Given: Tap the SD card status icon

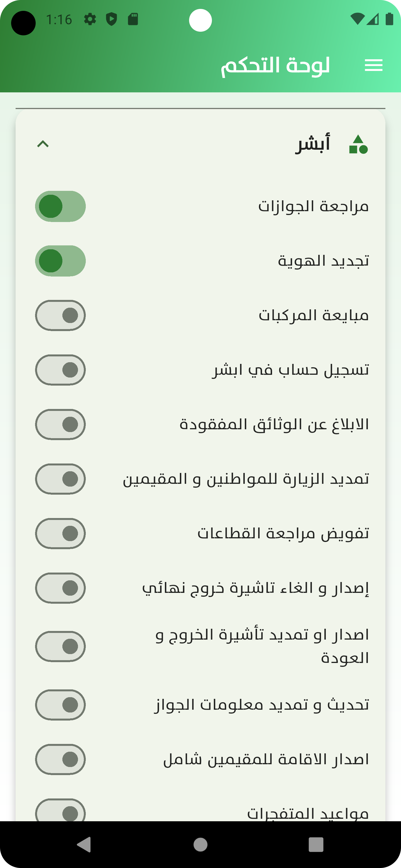Looking at the screenshot, I should (x=133, y=19).
